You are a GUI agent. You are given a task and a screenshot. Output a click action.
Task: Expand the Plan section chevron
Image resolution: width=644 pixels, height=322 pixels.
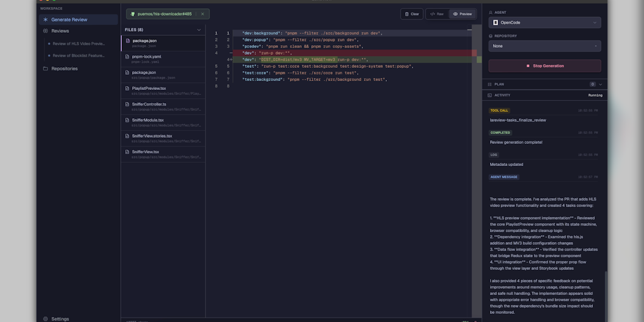[601, 84]
